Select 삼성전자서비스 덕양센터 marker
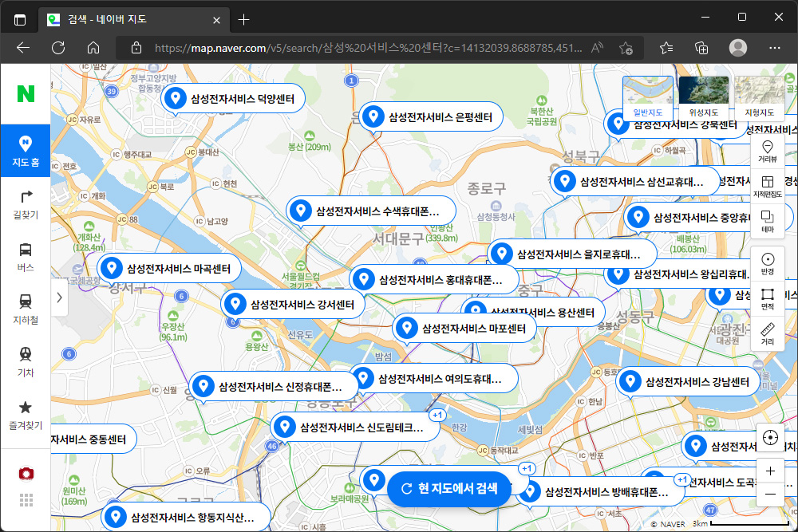The height and width of the screenshot is (532, 798). (233, 98)
